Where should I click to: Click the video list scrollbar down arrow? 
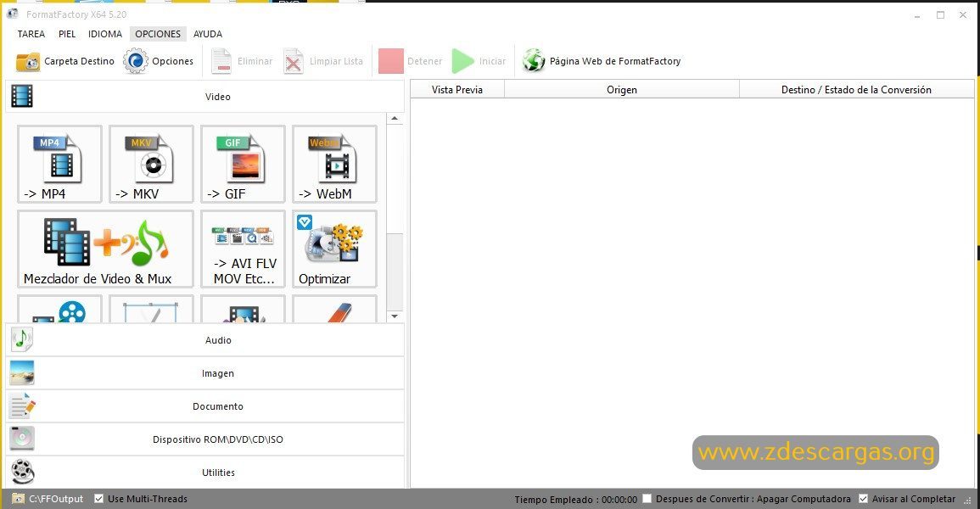(395, 316)
